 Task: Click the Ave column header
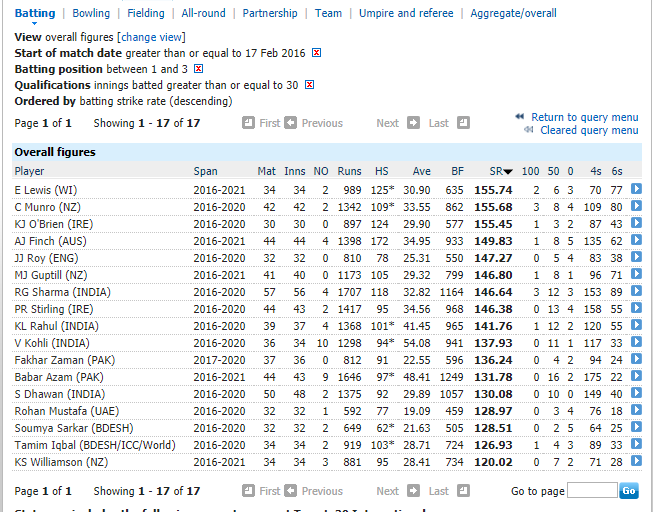tap(421, 171)
